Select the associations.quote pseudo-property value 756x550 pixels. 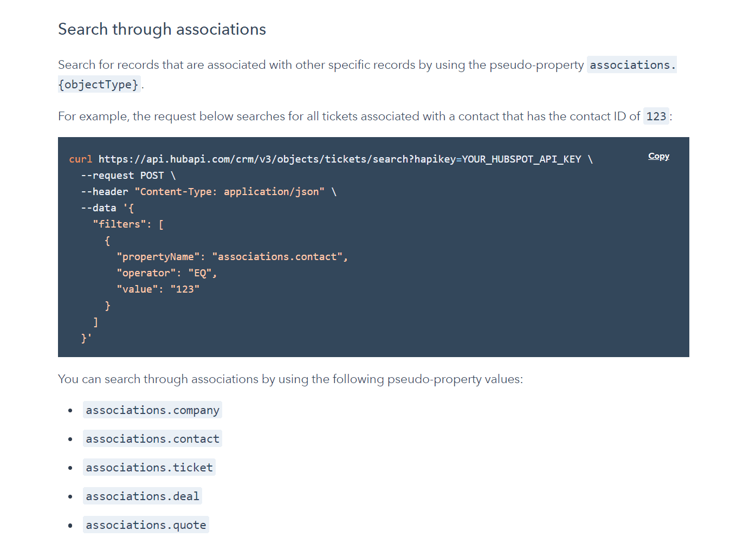[x=146, y=525]
